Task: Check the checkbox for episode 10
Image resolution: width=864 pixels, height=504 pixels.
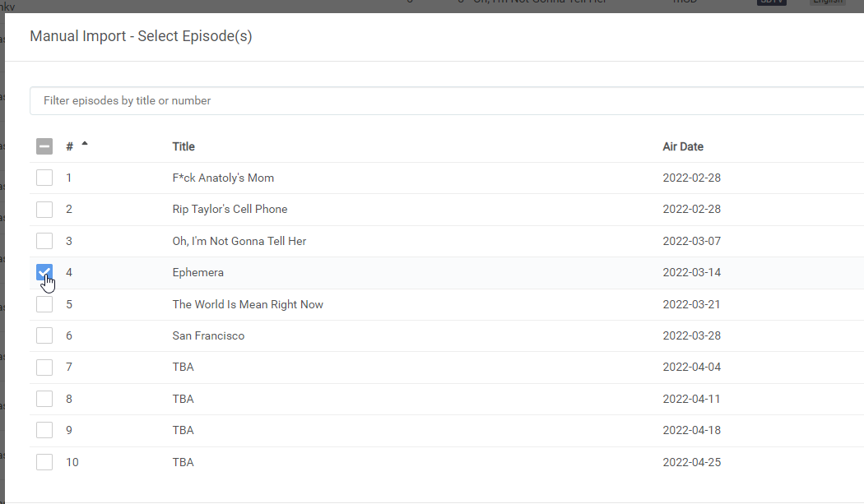Action: [44, 461]
